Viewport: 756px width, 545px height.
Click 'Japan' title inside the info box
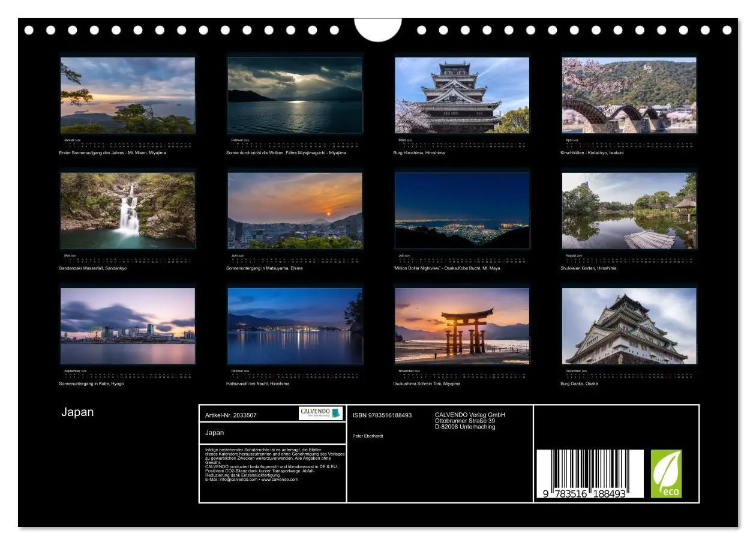[x=214, y=432]
